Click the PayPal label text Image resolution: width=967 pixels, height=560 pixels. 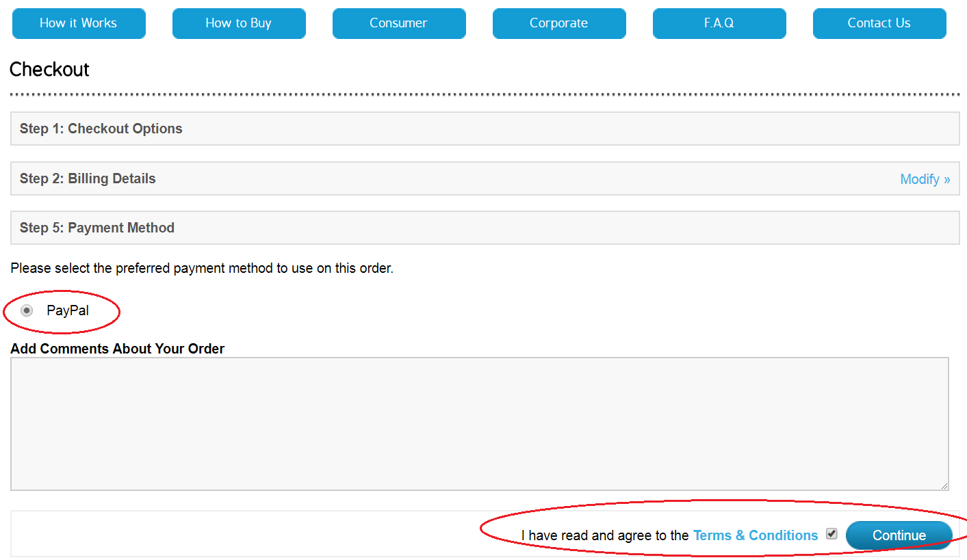(68, 310)
